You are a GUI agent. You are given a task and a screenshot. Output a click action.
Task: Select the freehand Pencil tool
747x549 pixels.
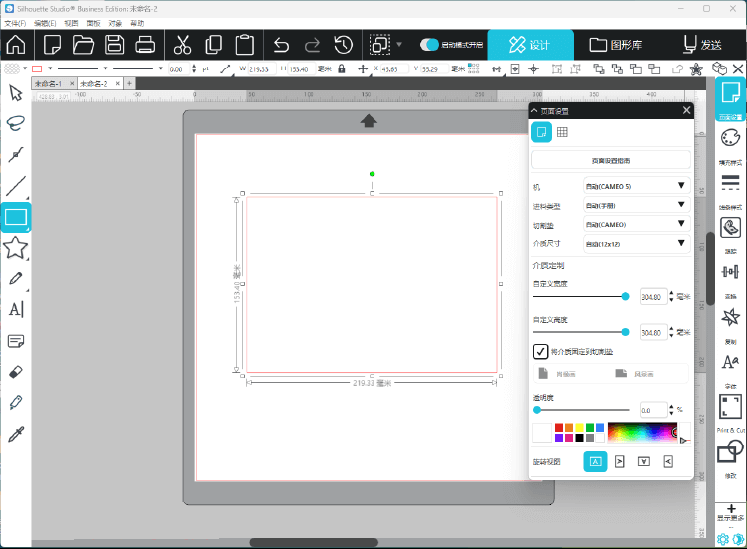coord(16,279)
